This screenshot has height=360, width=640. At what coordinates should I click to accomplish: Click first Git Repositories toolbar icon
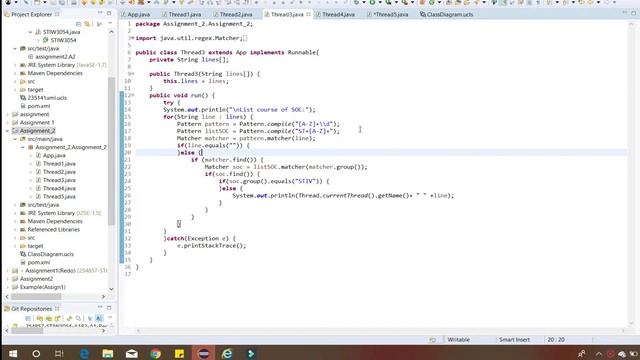tap(28, 318)
